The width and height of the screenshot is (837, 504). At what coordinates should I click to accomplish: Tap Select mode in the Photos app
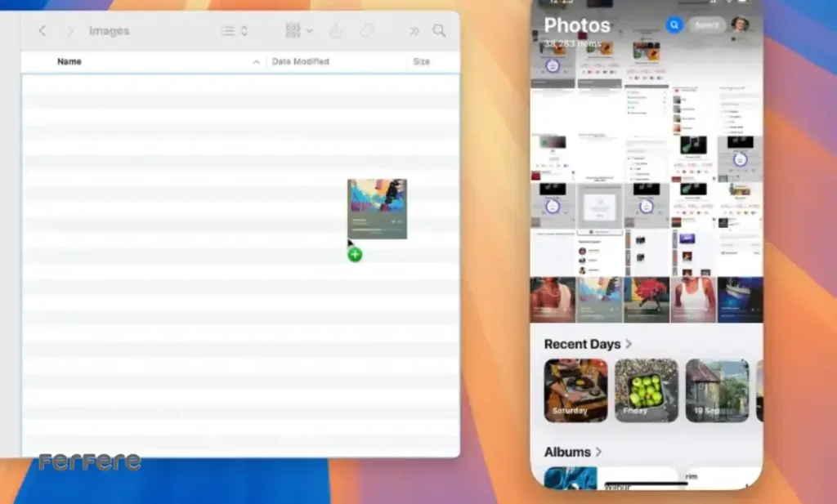coord(706,25)
